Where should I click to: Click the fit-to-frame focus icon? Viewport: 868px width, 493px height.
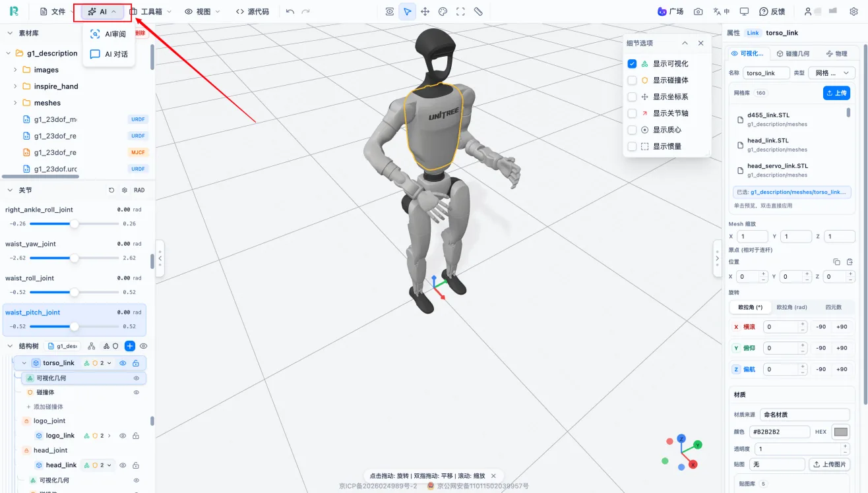(460, 12)
